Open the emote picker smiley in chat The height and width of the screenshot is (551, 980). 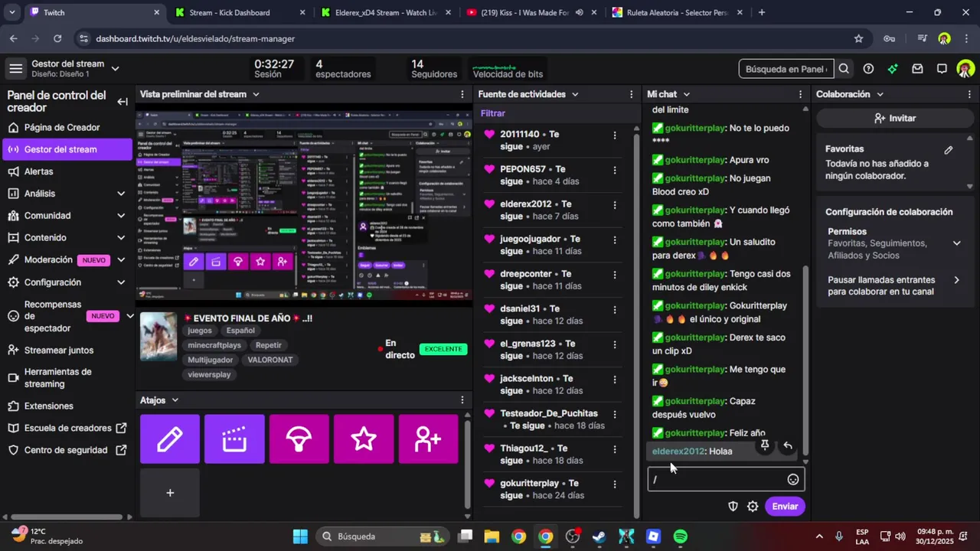(x=793, y=480)
